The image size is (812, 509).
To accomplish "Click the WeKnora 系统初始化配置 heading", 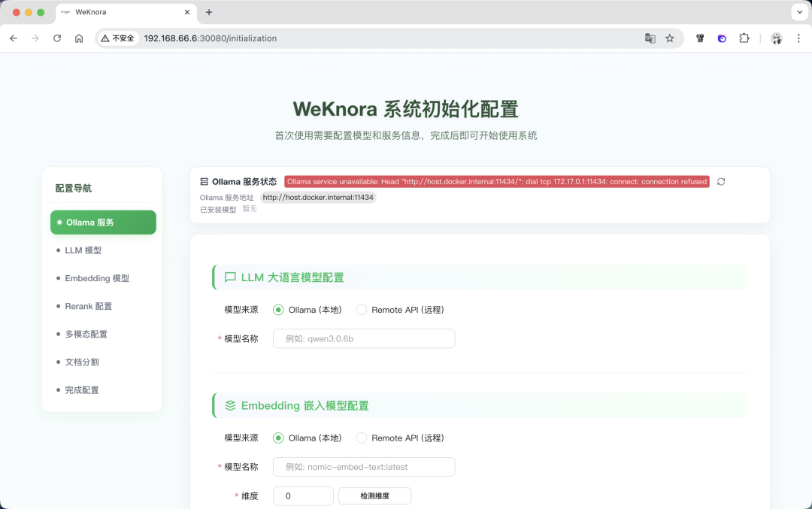I will 405,109.
